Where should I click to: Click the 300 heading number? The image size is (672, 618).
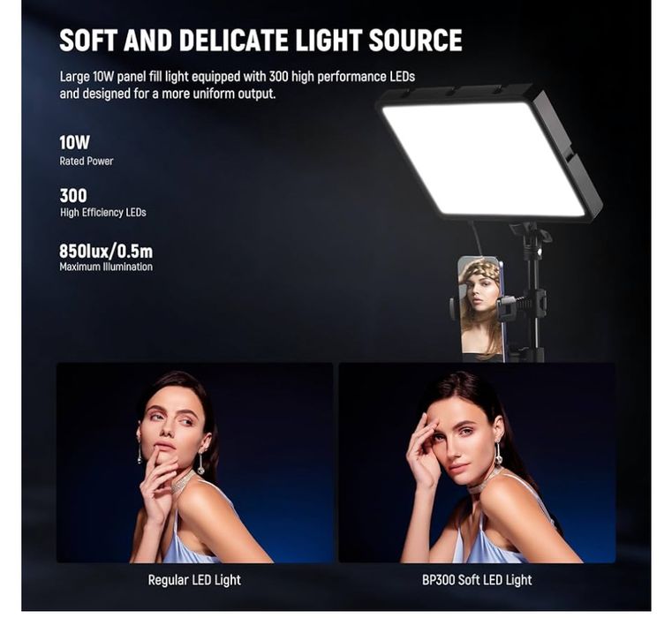tap(73, 195)
